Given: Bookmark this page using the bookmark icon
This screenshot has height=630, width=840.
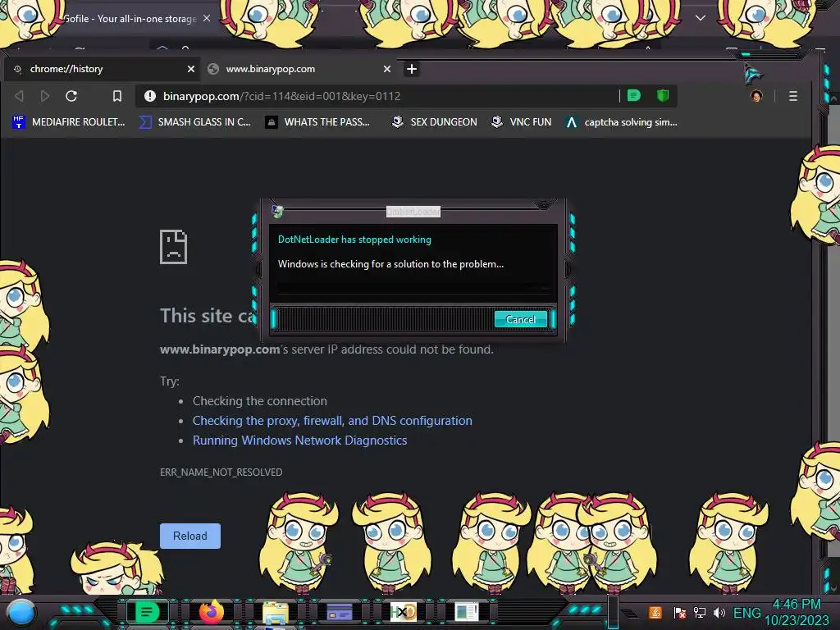Looking at the screenshot, I should (x=116, y=96).
